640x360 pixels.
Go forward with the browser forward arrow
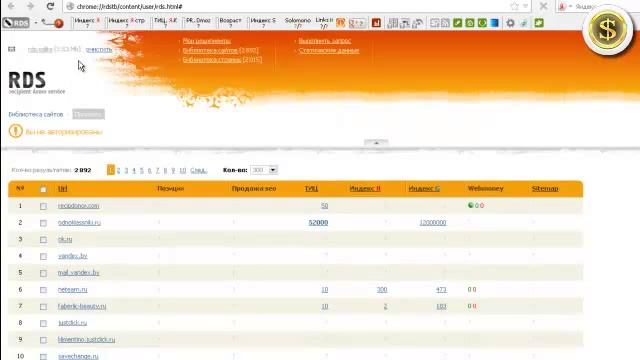pos(31,6)
